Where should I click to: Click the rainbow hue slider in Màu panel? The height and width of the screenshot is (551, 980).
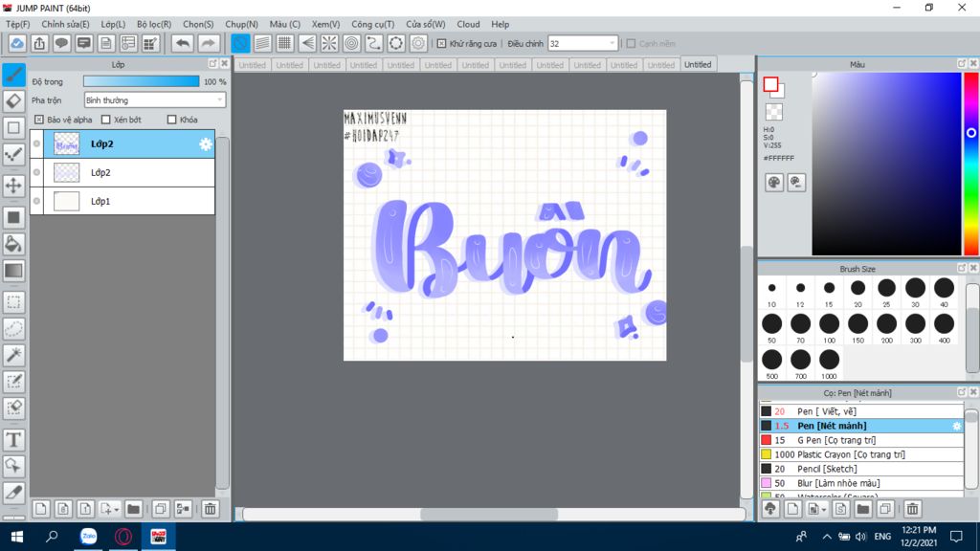tap(971, 164)
